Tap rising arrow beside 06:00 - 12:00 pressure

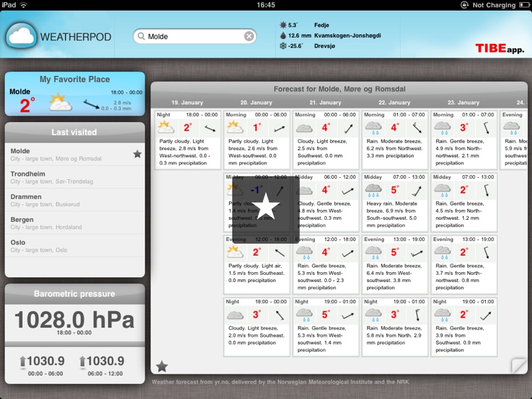(82, 361)
